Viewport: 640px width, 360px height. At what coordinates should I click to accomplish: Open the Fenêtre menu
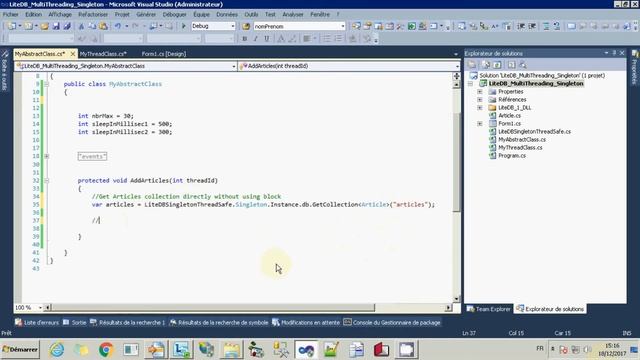pyautogui.click(x=320, y=14)
